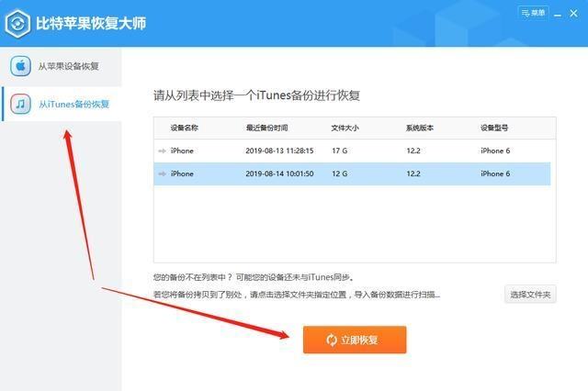Click the 设备型号 column header
Image resolution: width=588 pixels, height=391 pixels.
click(x=494, y=128)
